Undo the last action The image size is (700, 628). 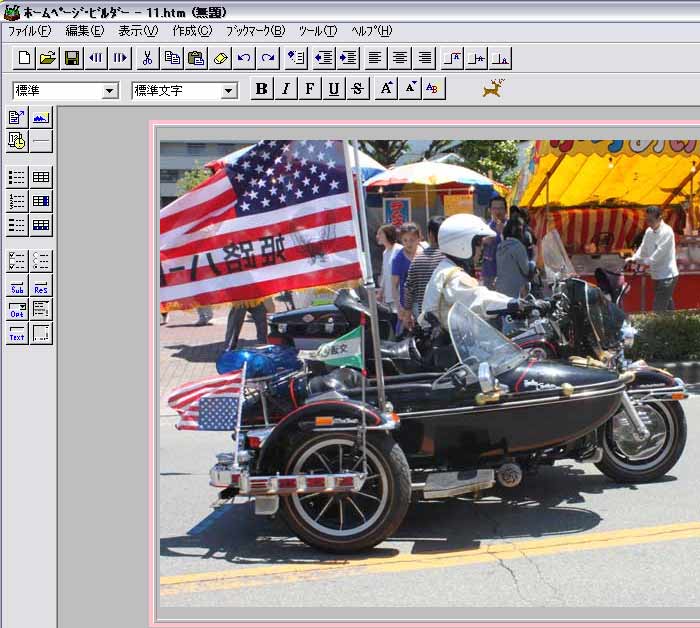pyautogui.click(x=244, y=58)
